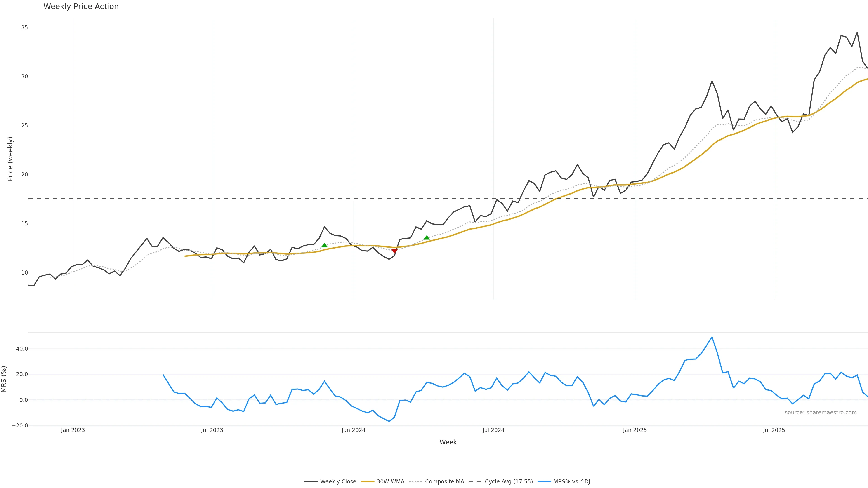This screenshot has height=488, width=868.
Task: Click the sharemaestro.com source text
Action: [x=821, y=413]
